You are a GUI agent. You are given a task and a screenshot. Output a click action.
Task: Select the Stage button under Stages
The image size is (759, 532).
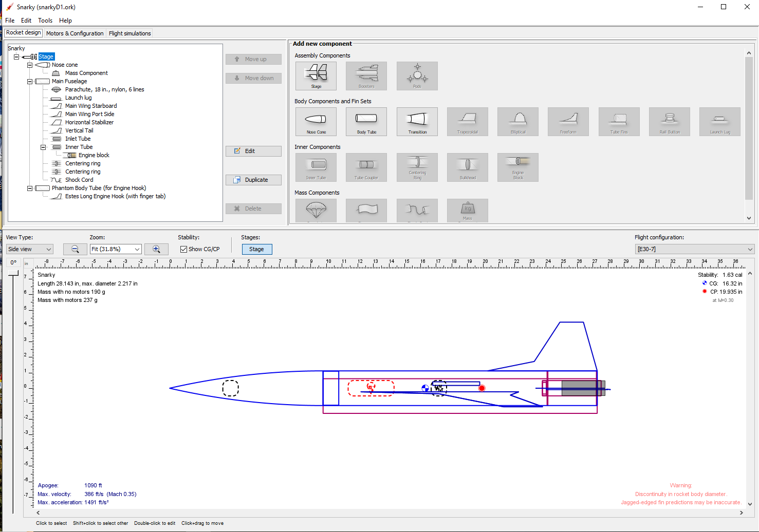click(257, 249)
